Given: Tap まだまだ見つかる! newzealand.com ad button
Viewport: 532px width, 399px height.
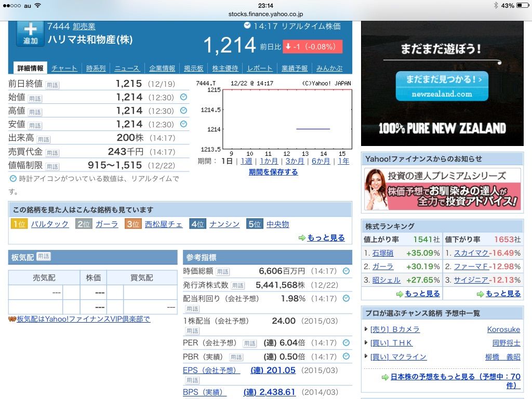Looking at the screenshot, I should coord(442,86).
